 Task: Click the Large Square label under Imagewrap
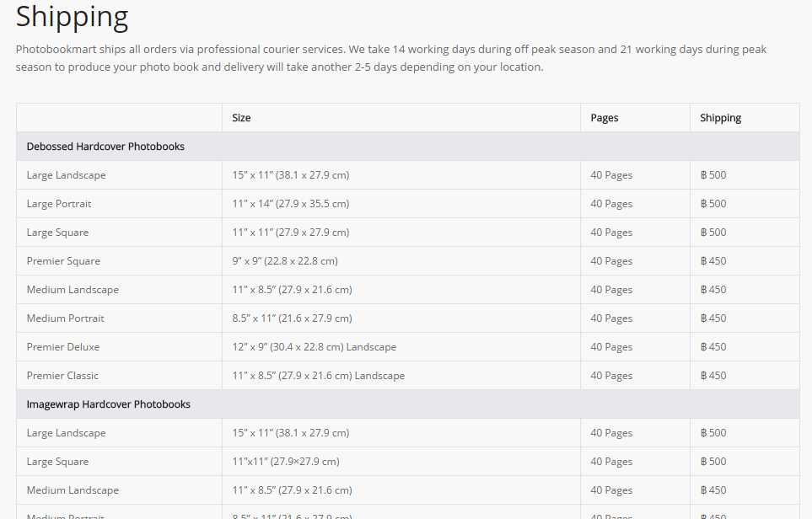(57, 462)
